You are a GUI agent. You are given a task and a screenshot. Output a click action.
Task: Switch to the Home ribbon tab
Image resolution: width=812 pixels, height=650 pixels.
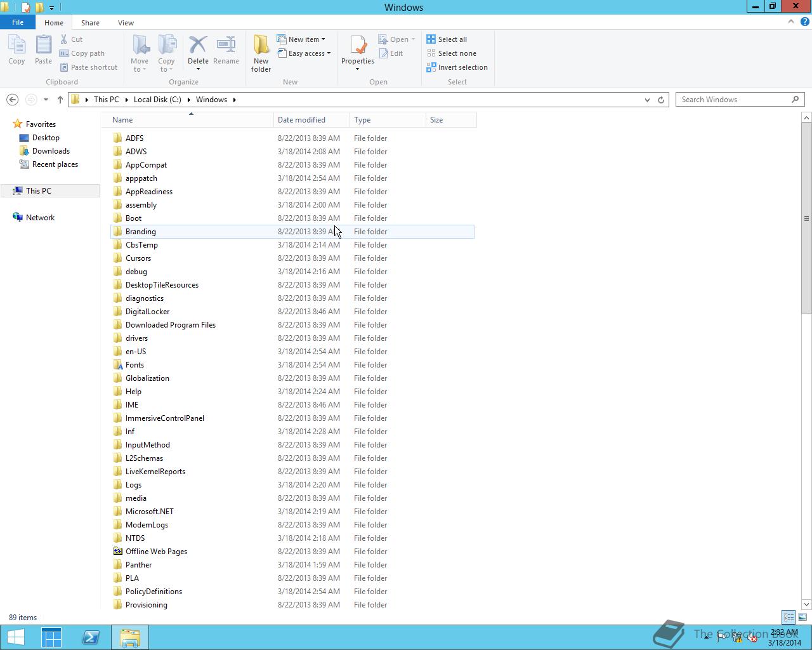(x=54, y=23)
